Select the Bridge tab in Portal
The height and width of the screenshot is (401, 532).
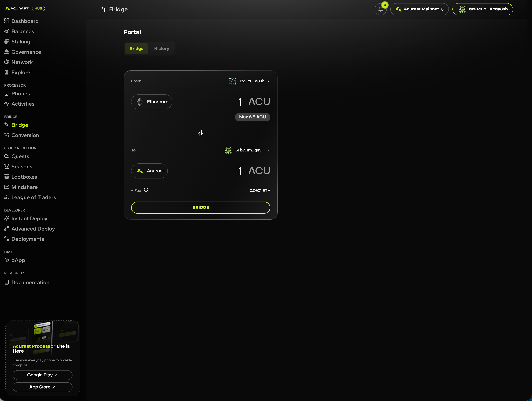[136, 48]
